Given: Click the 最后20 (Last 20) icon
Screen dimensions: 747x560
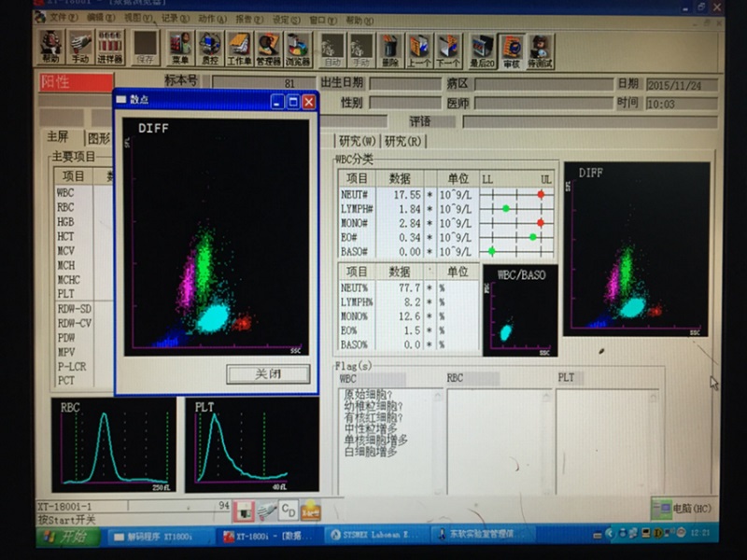Looking at the screenshot, I should click(x=482, y=47).
